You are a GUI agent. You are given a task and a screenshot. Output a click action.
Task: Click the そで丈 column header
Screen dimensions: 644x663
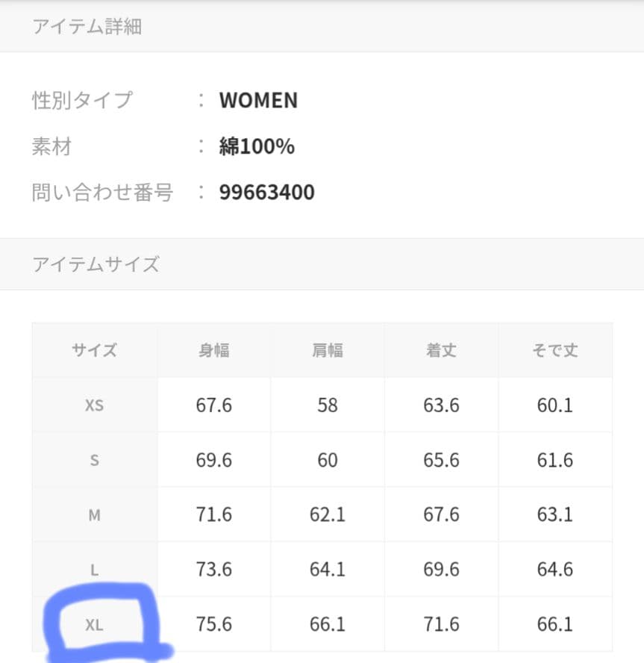tap(555, 350)
